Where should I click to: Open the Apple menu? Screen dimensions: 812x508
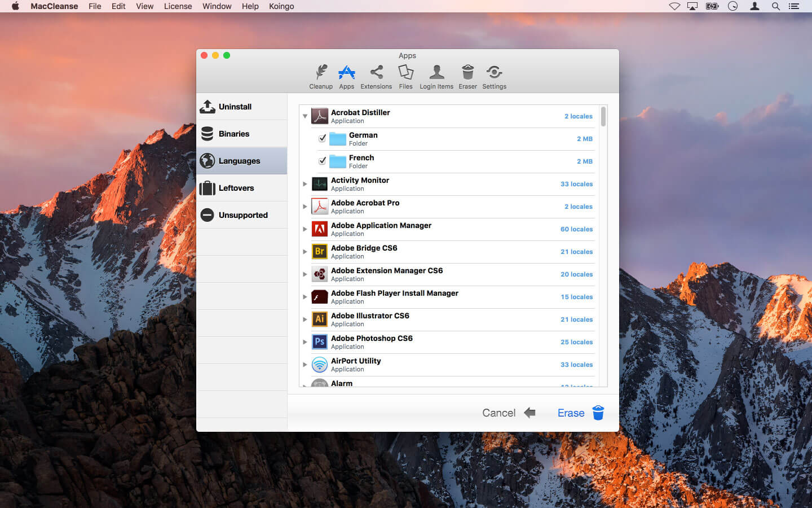(x=15, y=6)
